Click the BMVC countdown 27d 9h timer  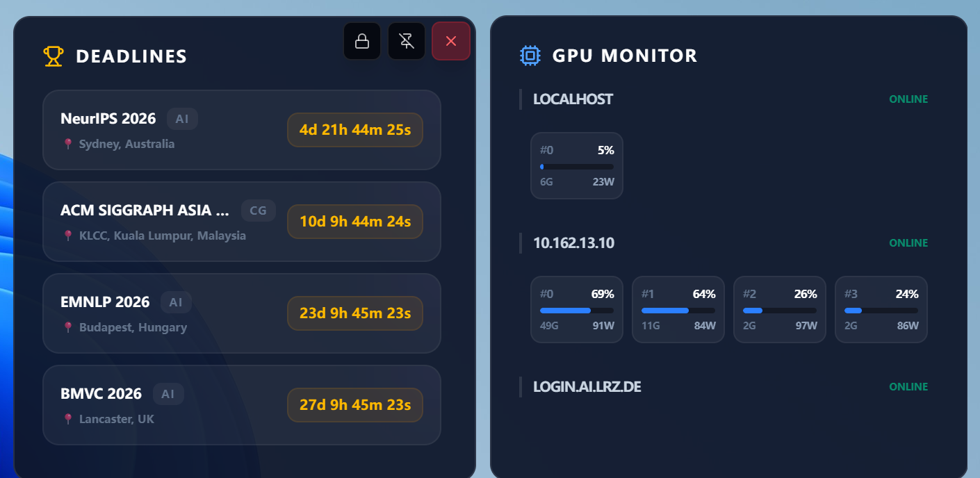[x=355, y=405]
